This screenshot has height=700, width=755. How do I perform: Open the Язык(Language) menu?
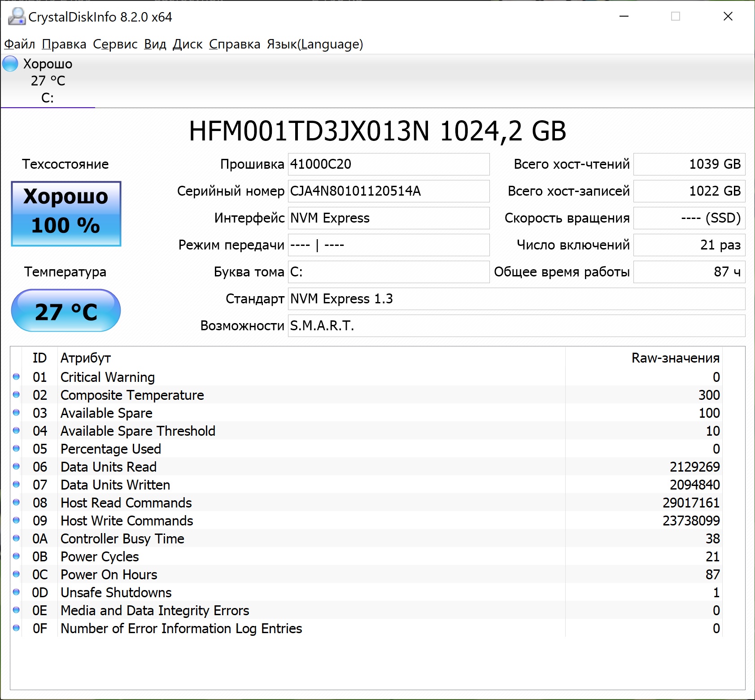coord(315,44)
